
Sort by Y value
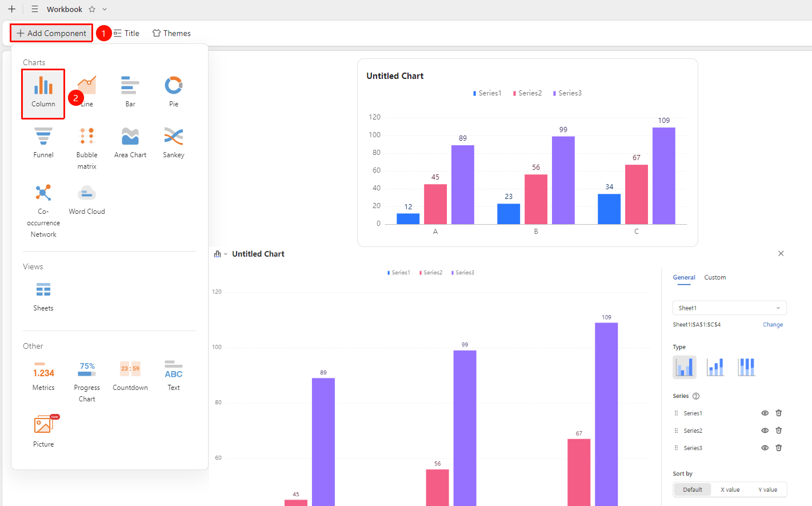[767, 489]
